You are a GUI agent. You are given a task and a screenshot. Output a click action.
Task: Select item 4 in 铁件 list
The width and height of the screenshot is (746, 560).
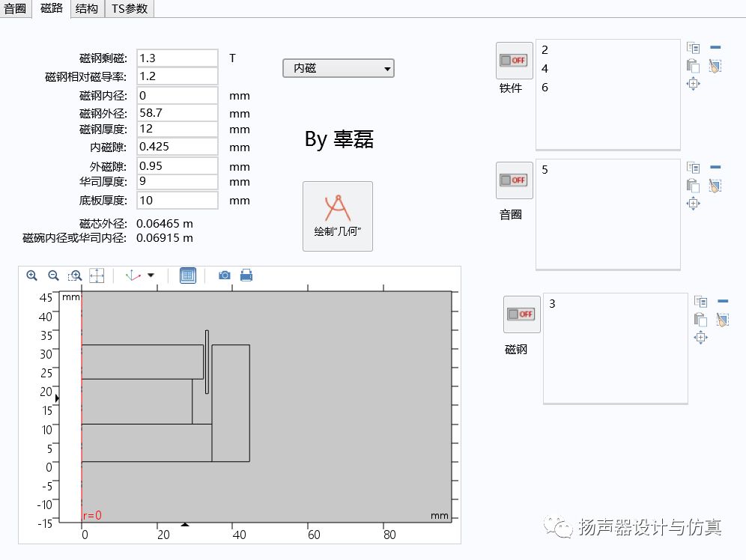click(x=545, y=69)
